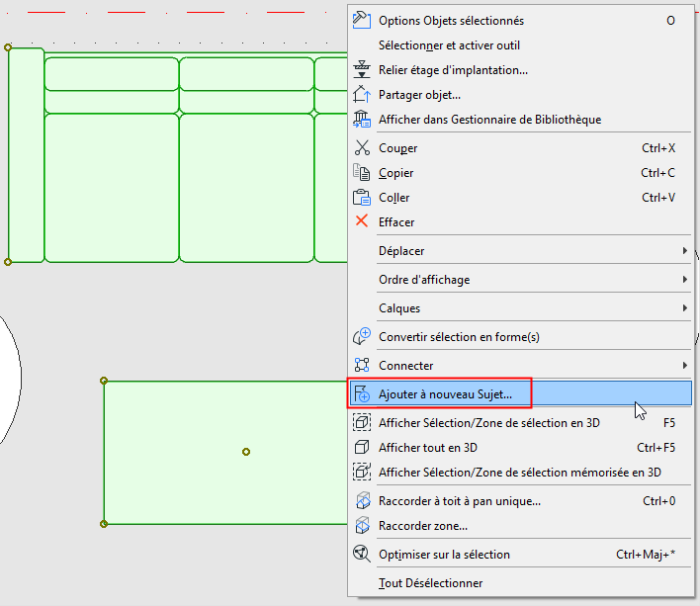Viewport: 700px width, 606px height.
Task: Expand the Ordre d'affichage submenu arrow
Action: click(x=685, y=280)
